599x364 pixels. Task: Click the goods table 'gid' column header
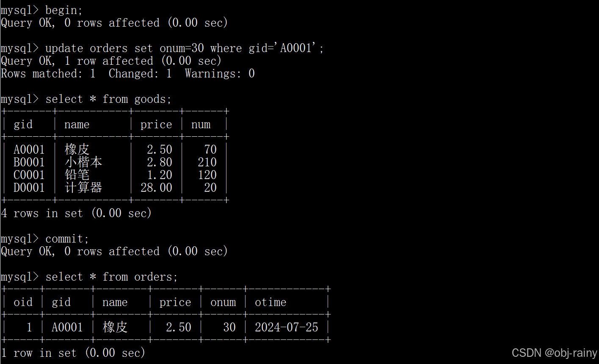(23, 124)
